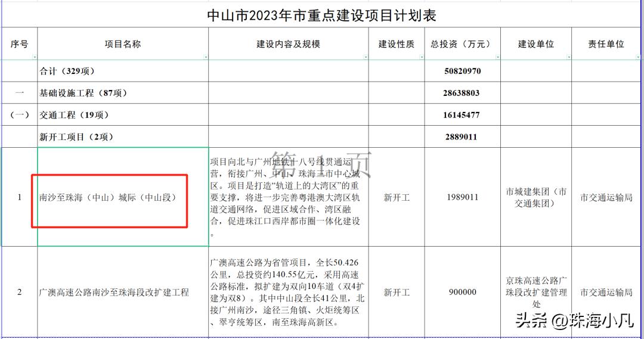Click 新开工 in the 广澳高速公路 row

(397, 292)
